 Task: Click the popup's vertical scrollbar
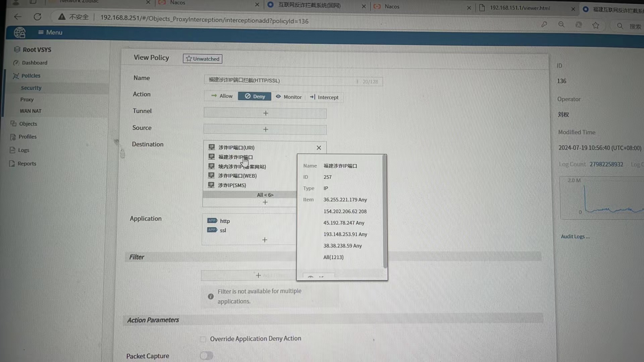pyautogui.click(x=385, y=211)
